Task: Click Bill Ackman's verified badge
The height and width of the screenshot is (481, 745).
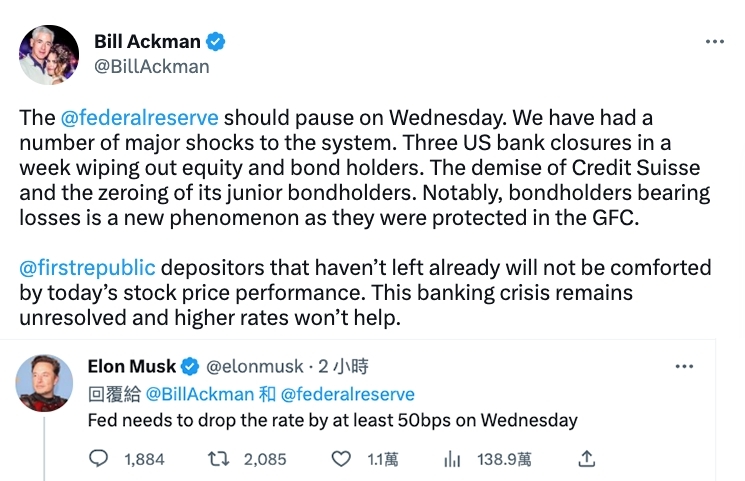Action: [x=216, y=42]
